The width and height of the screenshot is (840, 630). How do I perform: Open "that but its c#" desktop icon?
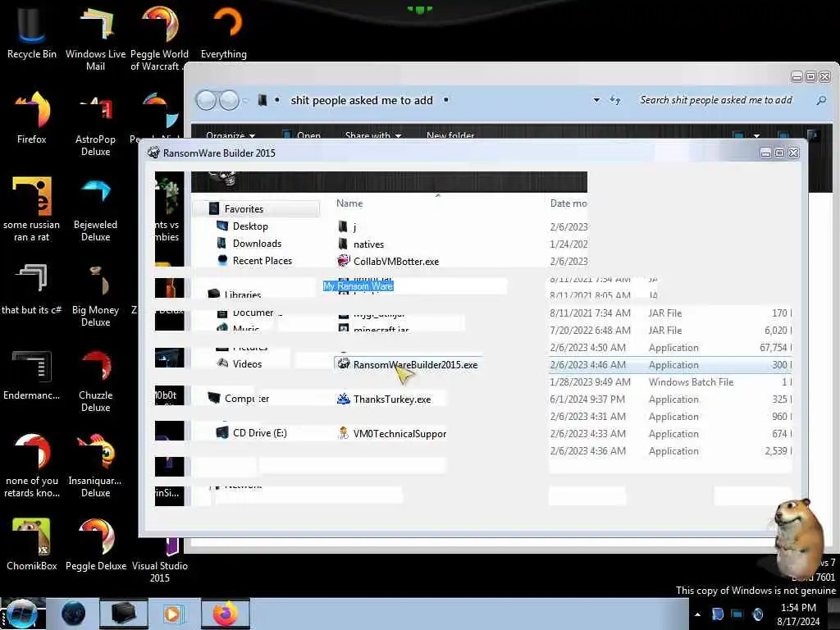[x=31, y=290]
